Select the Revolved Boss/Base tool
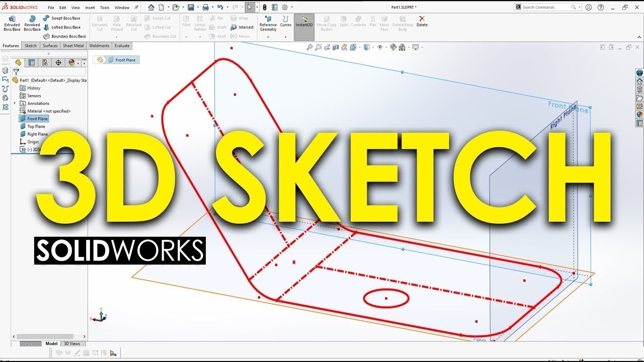The image size is (644, 362). (32, 24)
